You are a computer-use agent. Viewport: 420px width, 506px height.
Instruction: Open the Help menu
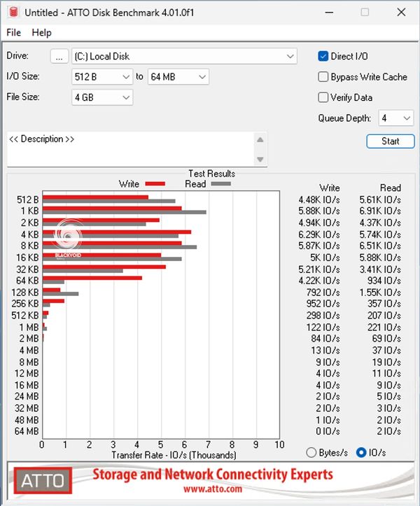[x=42, y=33]
